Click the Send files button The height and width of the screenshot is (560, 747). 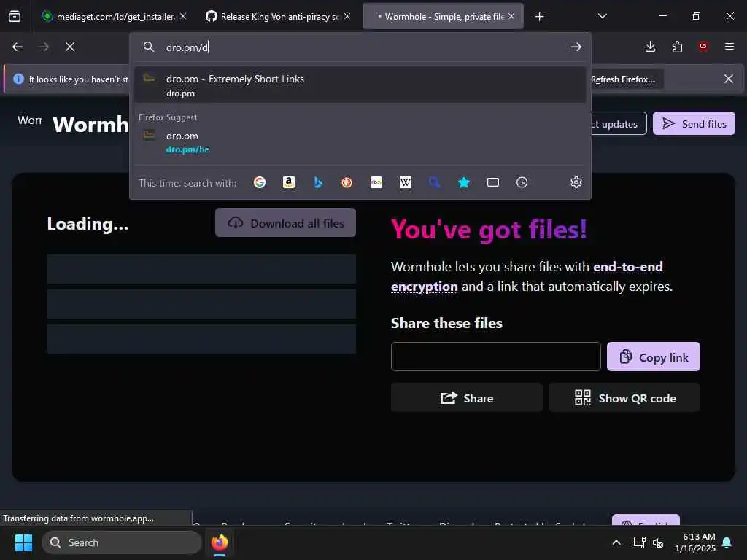(694, 124)
